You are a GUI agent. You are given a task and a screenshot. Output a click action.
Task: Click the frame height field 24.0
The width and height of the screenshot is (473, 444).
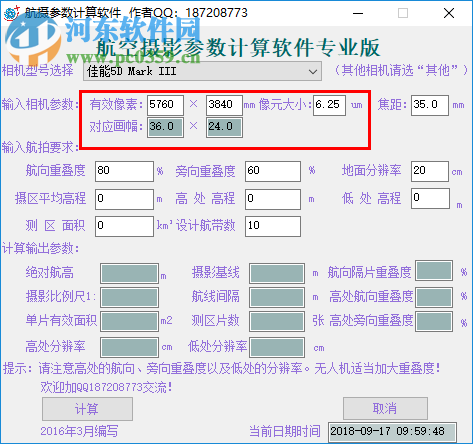click(x=224, y=127)
